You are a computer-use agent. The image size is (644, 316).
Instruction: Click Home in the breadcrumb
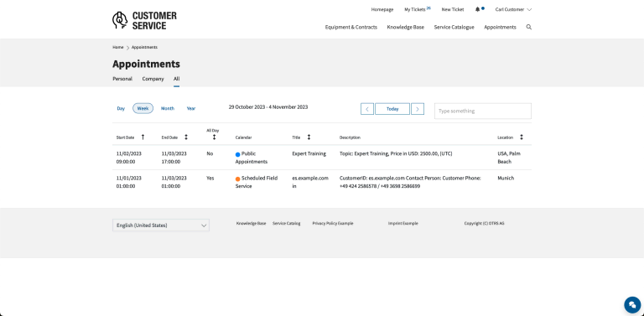(118, 47)
